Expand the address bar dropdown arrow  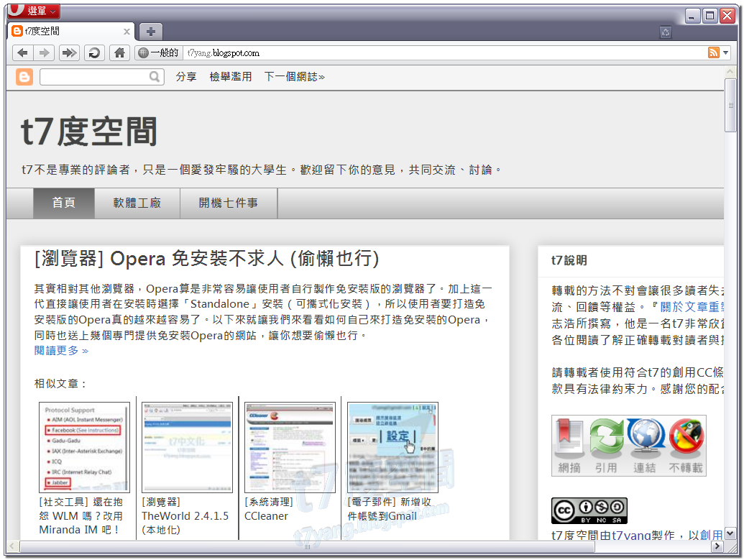pos(725,52)
